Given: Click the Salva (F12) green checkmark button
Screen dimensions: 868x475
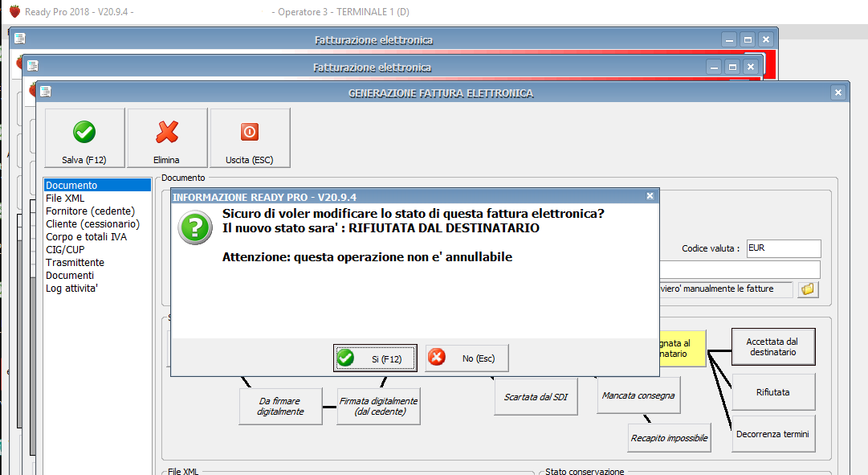Looking at the screenshot, I should (x=84, y=138).
